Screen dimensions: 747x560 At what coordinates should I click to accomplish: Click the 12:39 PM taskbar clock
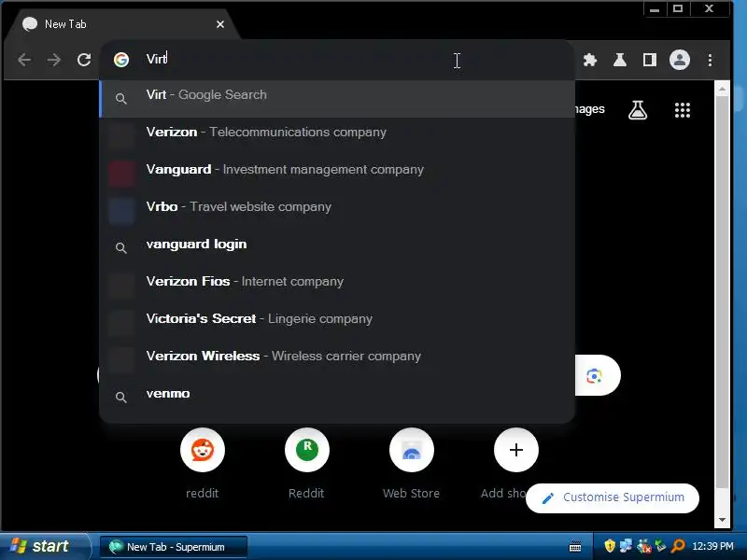tap(712, 546)
